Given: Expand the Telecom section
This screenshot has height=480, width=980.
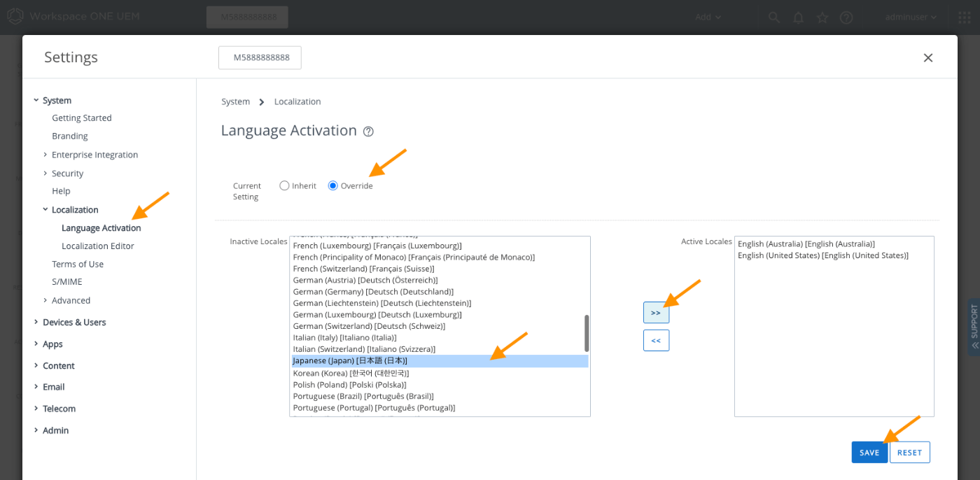Looking at the screenshot, I should pos(36,408).
